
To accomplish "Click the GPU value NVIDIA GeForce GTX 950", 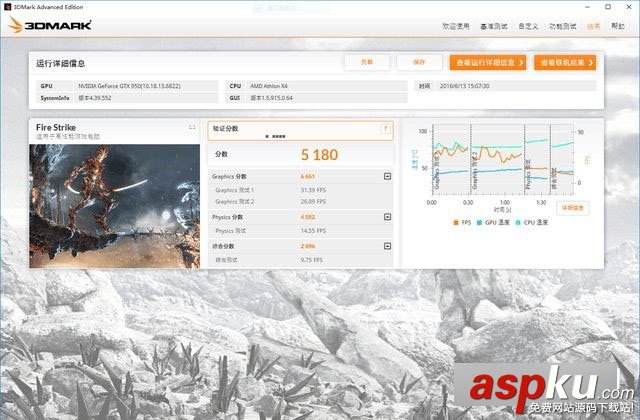I will click(x=129, y=86).
